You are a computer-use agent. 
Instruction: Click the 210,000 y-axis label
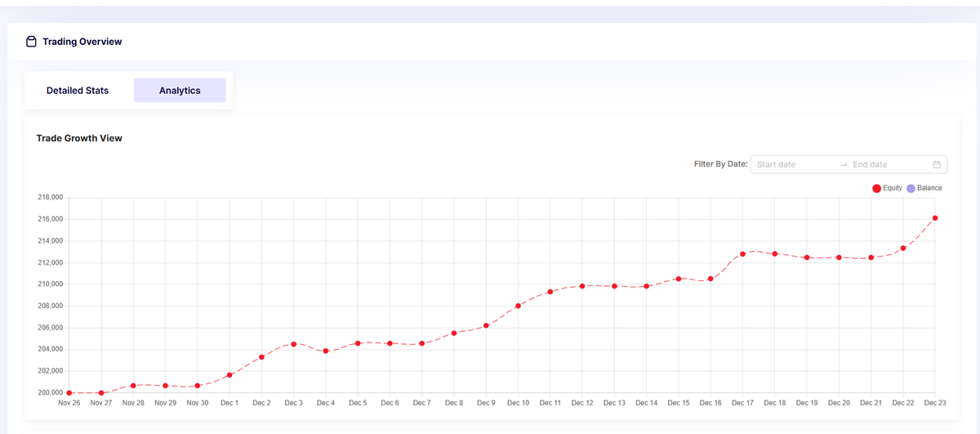[50, 284]
